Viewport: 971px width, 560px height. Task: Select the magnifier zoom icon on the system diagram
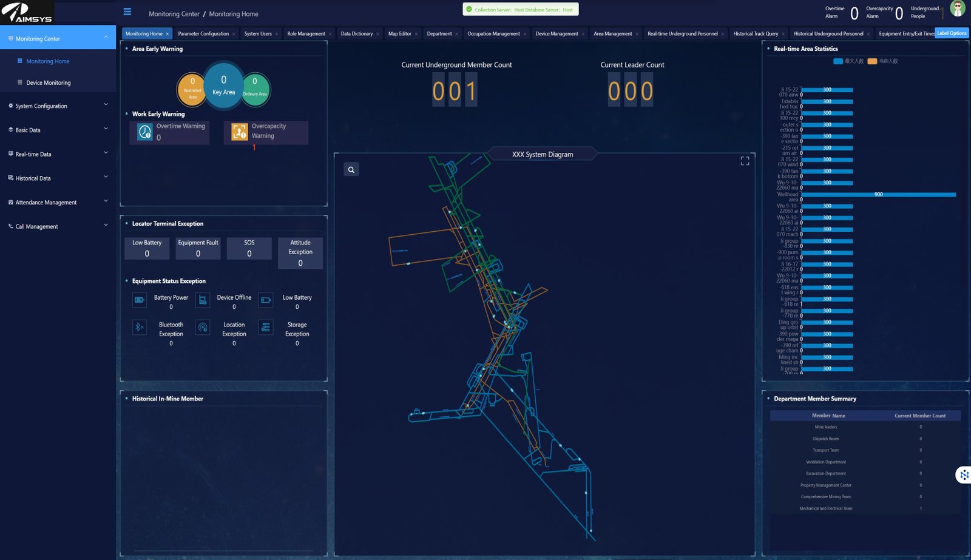click(351, 169)
